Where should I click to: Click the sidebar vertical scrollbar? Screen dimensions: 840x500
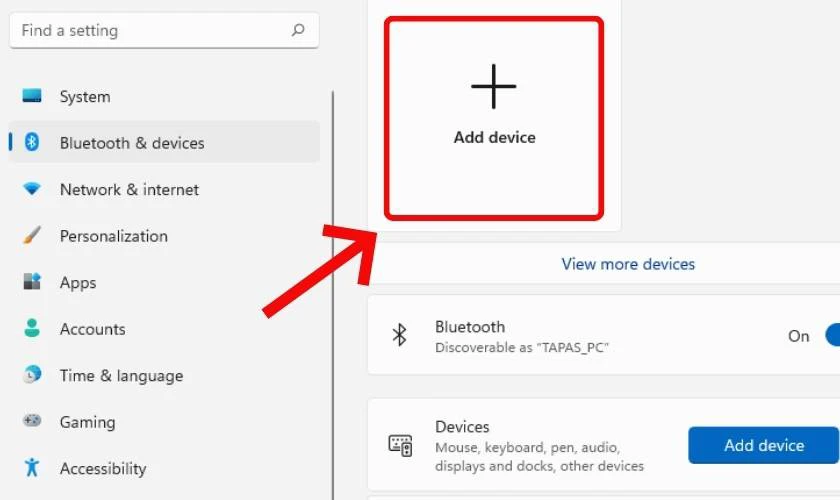[333, 300]
